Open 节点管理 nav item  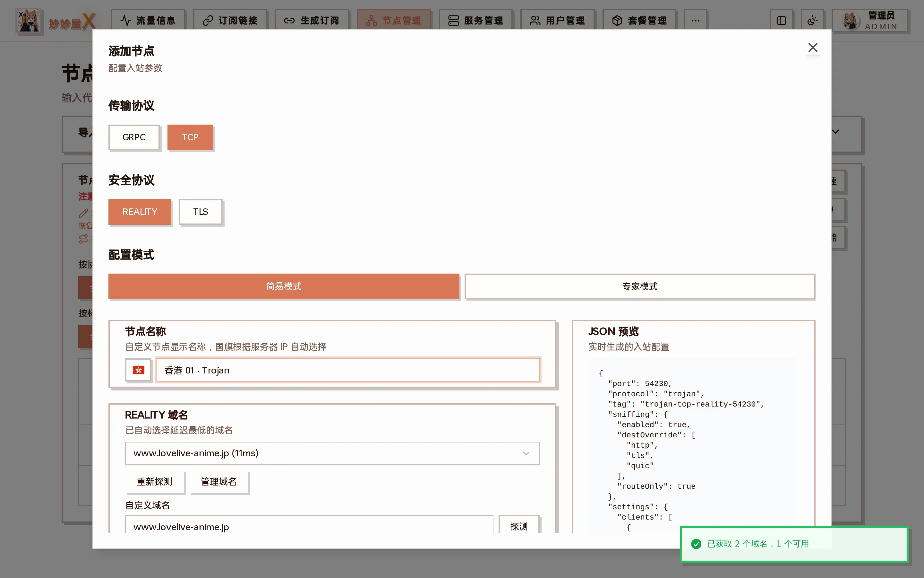pyautogui.click(x=394, y=20)
